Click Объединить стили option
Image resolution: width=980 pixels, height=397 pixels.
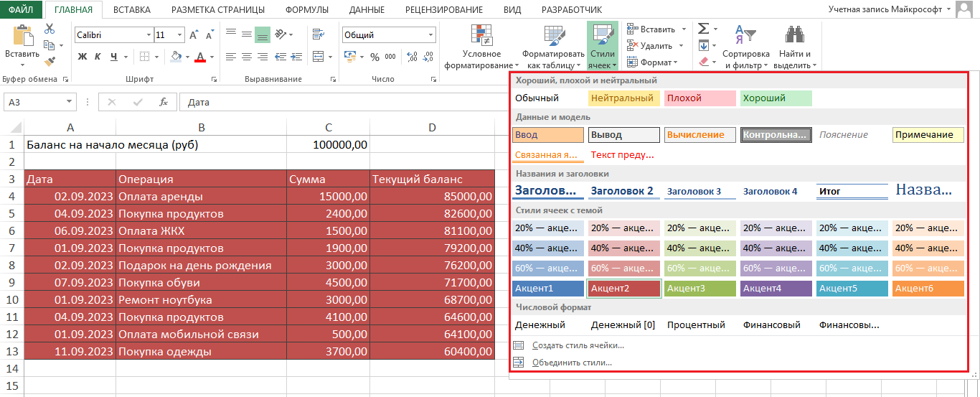click(572, 363)
